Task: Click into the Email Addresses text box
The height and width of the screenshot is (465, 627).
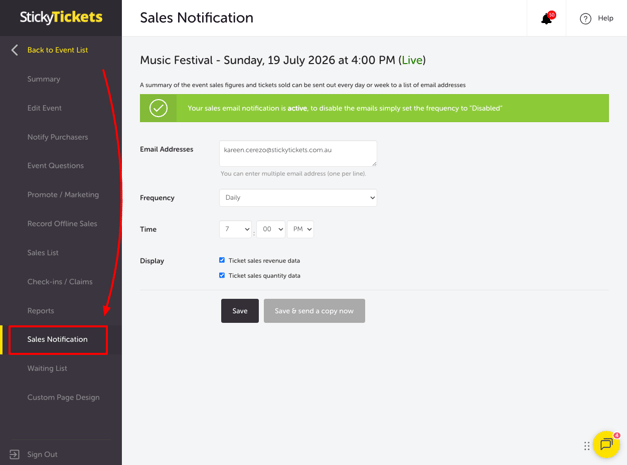Action: click(298, 153)
